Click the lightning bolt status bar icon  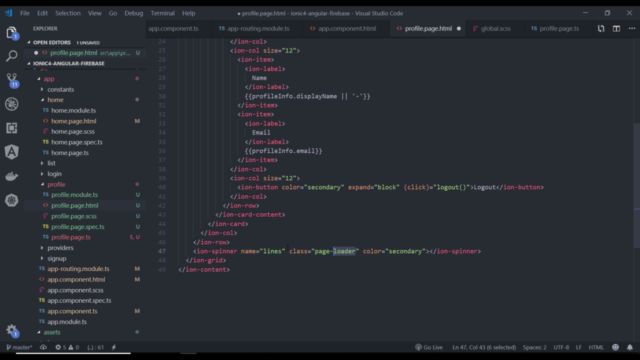pos(114,347)
